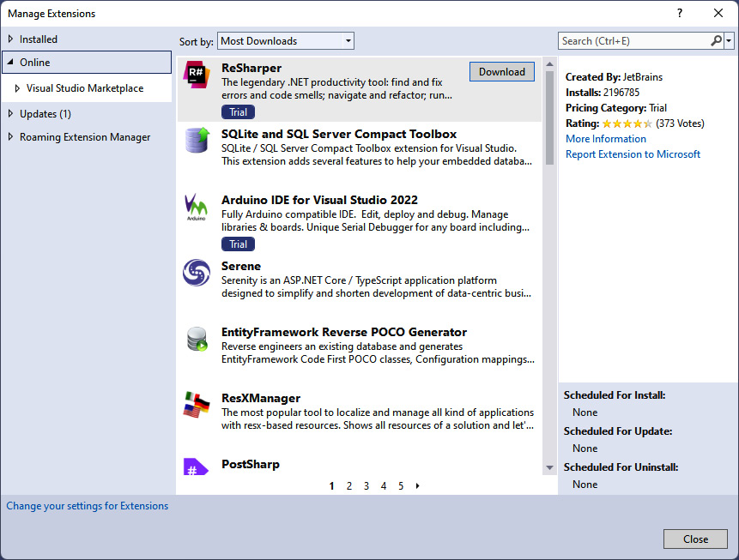
Task: Click the ReSharper extension icon
Action: coord(197,74)
